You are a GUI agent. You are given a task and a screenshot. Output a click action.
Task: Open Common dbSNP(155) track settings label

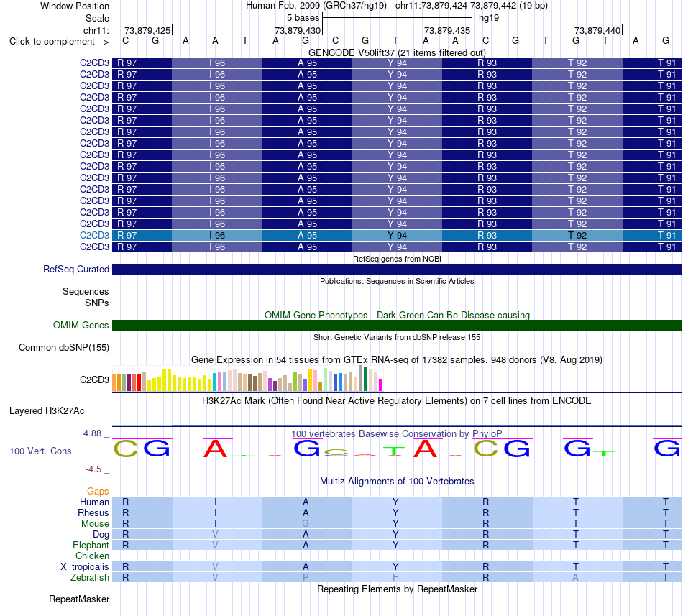pyautogui.click(x=63, y=347)
